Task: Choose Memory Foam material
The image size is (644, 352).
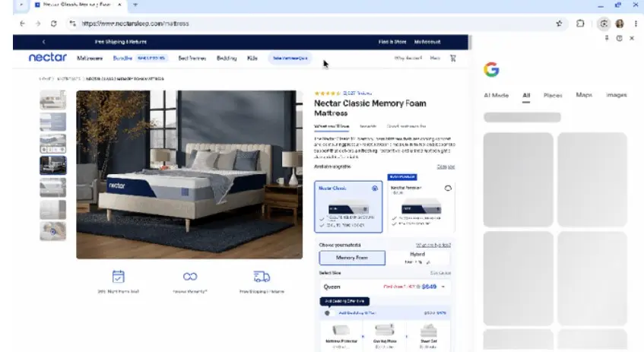Action: point(352,258)
